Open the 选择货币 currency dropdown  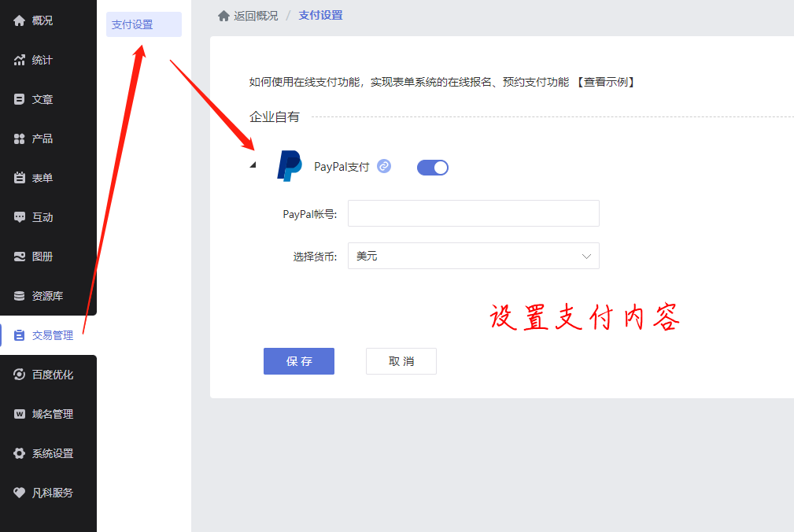(473, 256)
